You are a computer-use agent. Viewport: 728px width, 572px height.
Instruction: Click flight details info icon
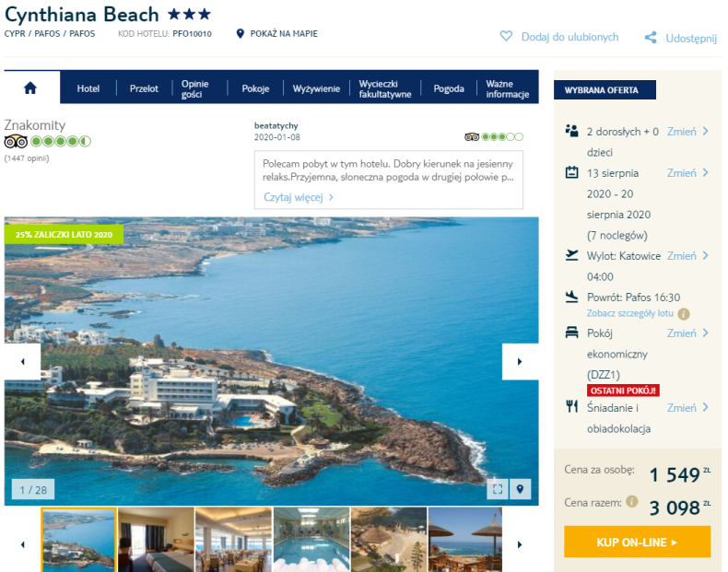(684, 314)
